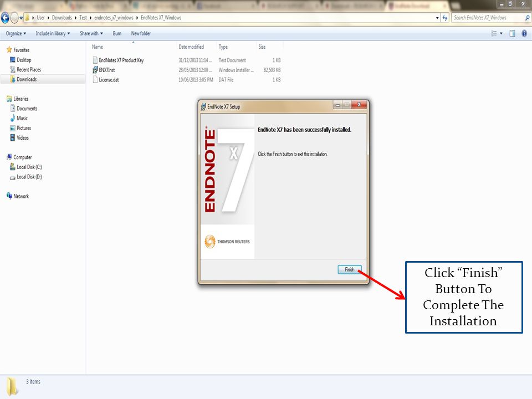Select Videos library in navigation pane
The image size is (532, 399).
pos(23,138)
